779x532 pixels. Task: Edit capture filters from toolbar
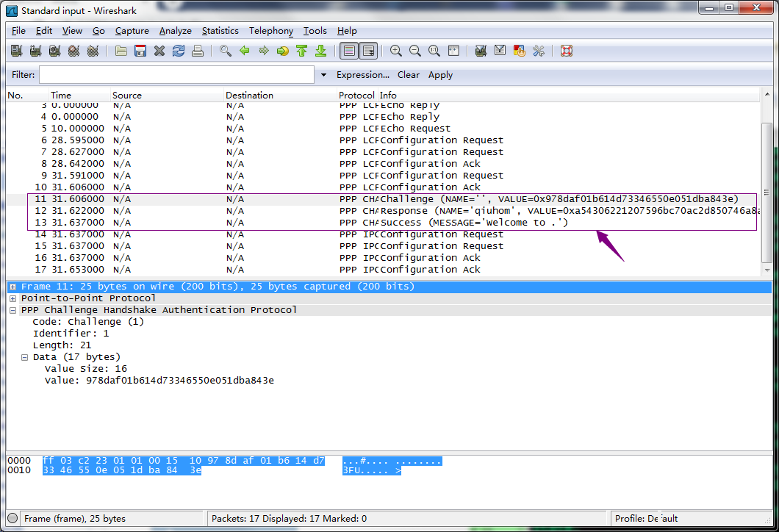point(481,51)
